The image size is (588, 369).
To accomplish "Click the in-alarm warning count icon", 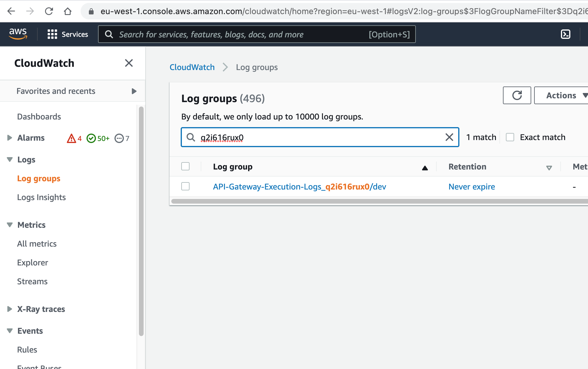I will point(72,138).
